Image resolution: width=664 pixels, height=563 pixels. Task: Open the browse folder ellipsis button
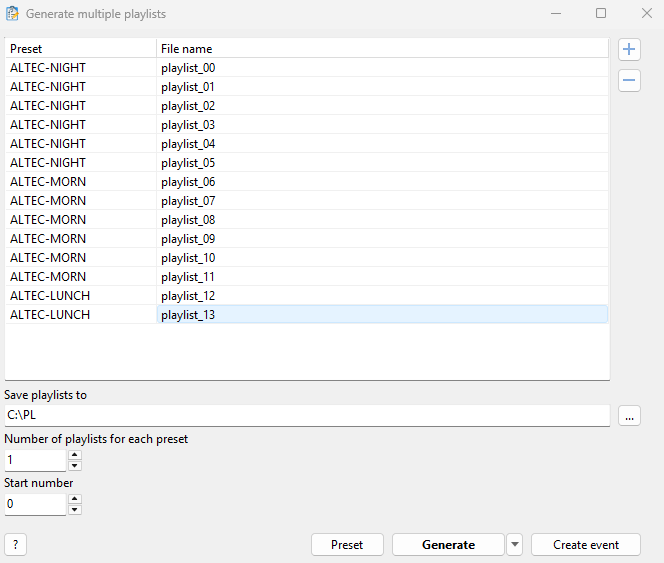coord(629,416)
